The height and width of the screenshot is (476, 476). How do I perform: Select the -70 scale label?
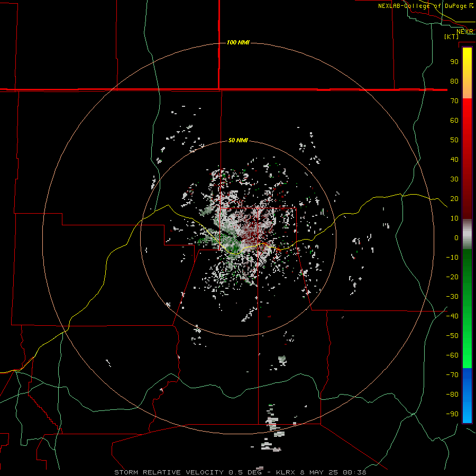pos(452,375)
